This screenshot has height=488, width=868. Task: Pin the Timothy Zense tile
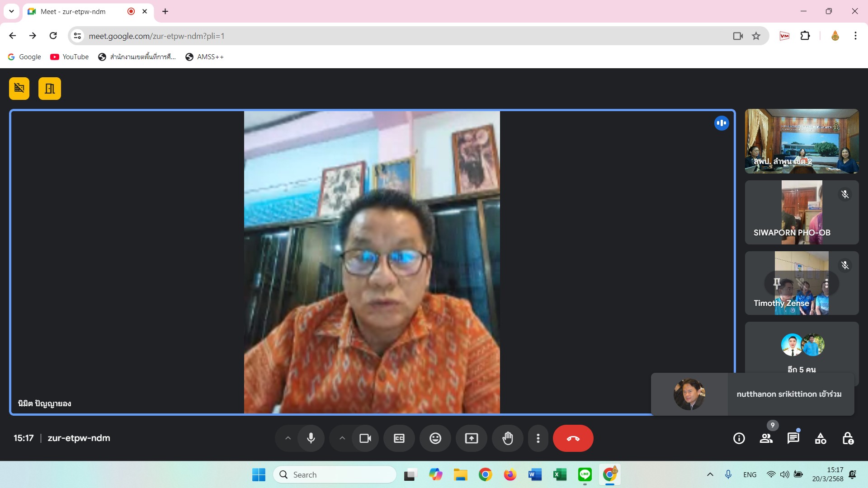pos(777,283)
